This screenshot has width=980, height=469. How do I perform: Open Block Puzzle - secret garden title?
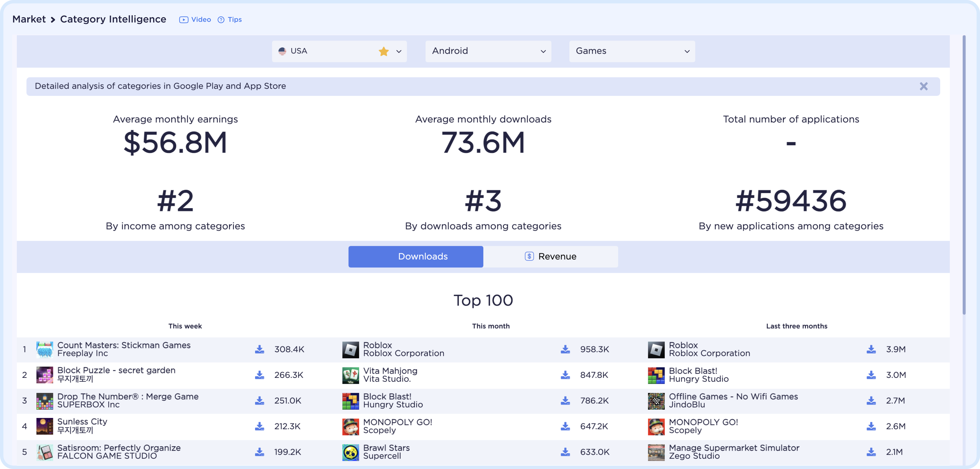pos(116,370)
